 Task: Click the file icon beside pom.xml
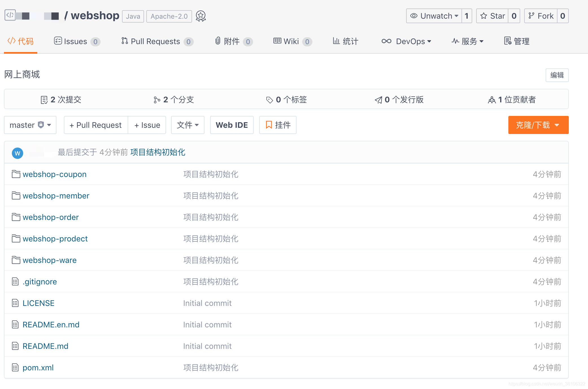tap(15, 368)
